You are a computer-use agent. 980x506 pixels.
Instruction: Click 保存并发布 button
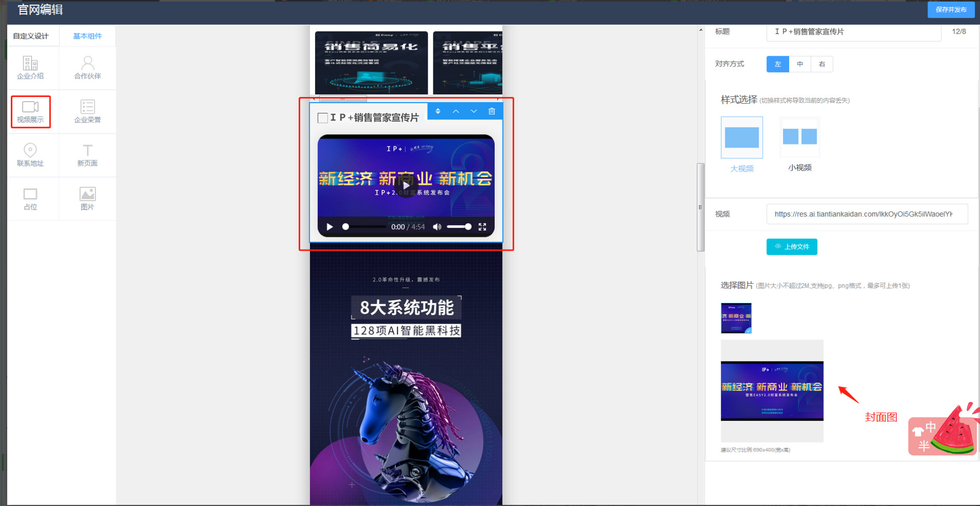pos(951,10)
